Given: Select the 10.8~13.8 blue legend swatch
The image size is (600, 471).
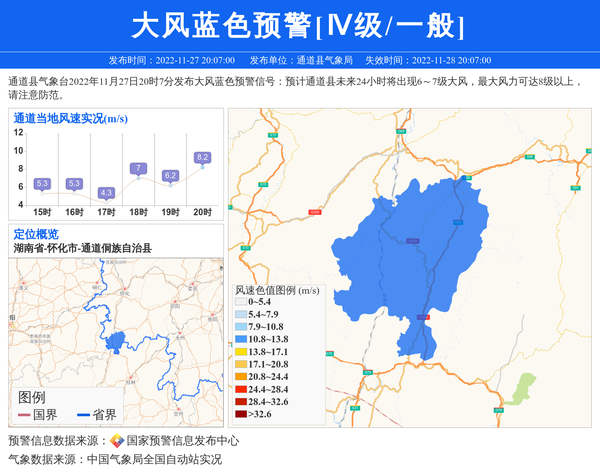Looking at the screenshot, I should [241, 339].
